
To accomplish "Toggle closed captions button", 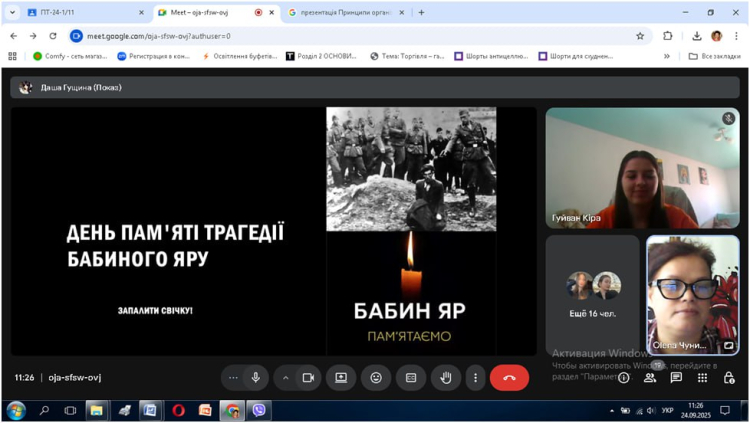I will click(x=411, y=378).
